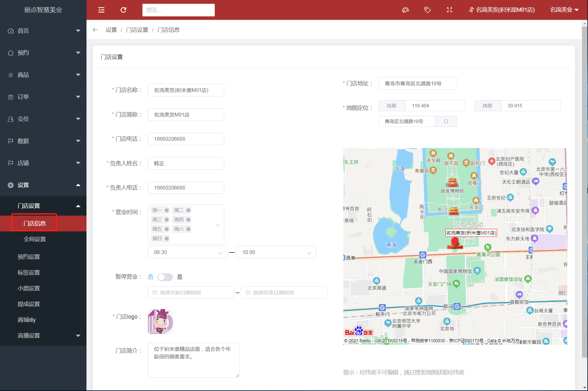Toggle the 暂停营业 switch
Image resolution: width=588 pixels, height=391 pixels.
point(165,277)
